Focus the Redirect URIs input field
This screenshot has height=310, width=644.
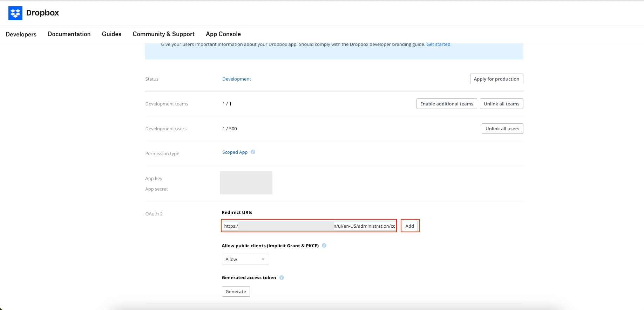(x=309, y=226)
